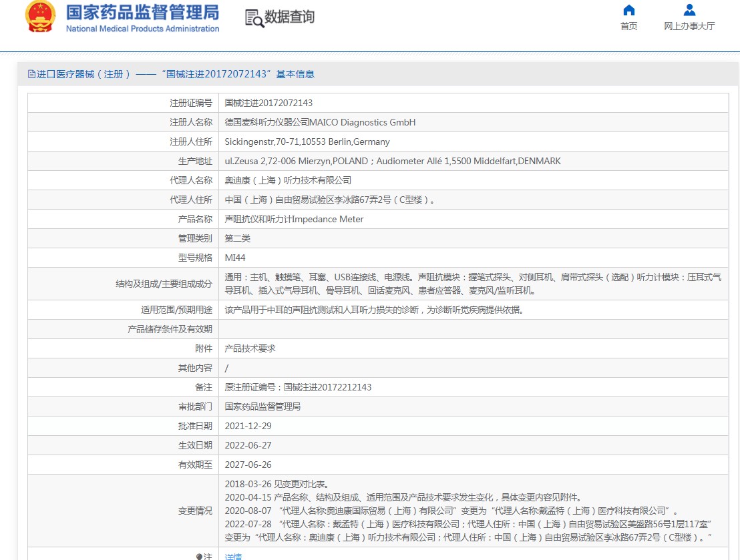This screenshot has width=740, height=560.
Task: Select the 注册证编号 value 国械注进20172072143 in table
Action: tap(268, 103)
